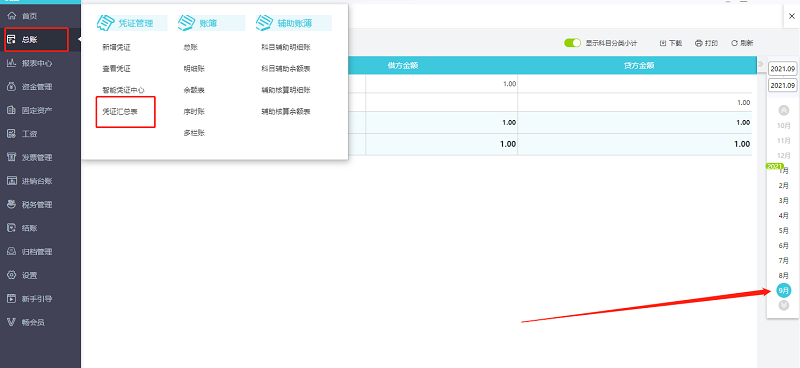Open 余额表 under 账簿
This screenshot has height=368, width=800.
(194, 90)
